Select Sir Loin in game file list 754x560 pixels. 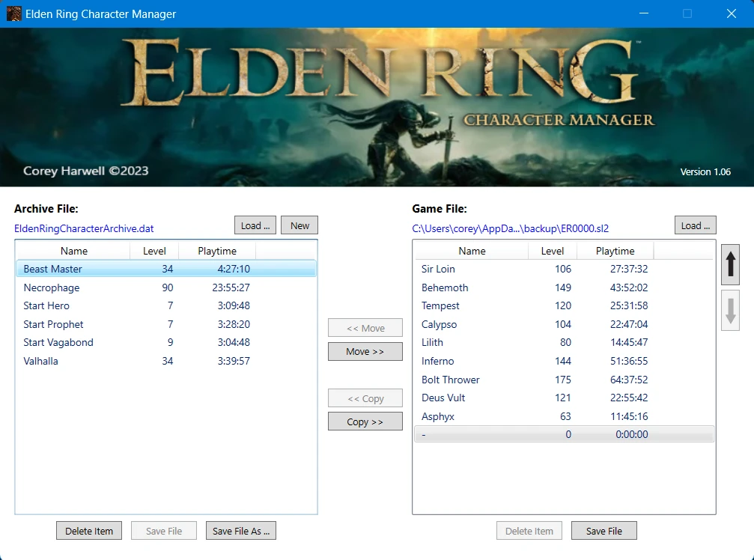pos(564,269)
